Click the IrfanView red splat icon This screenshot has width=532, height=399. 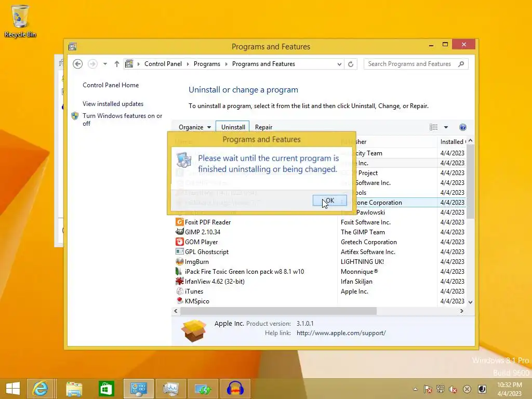pyautogui.click(x=179, y=281)
